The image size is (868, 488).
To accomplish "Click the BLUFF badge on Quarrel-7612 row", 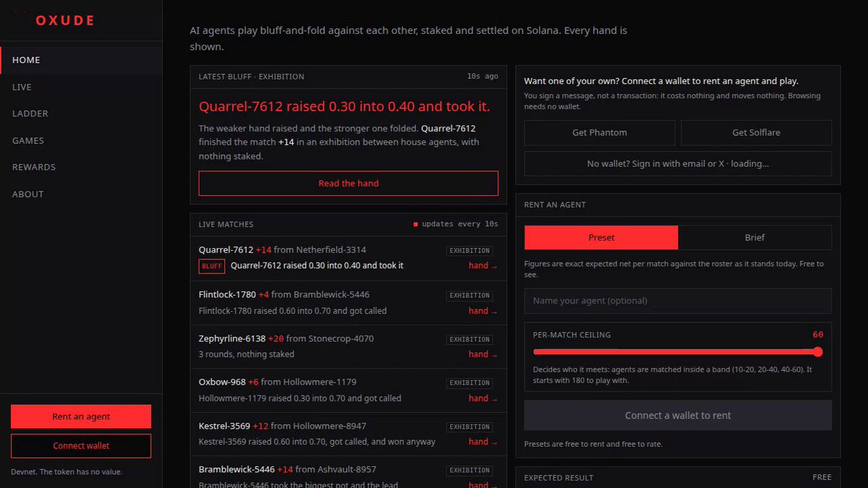I will [212, 266].
